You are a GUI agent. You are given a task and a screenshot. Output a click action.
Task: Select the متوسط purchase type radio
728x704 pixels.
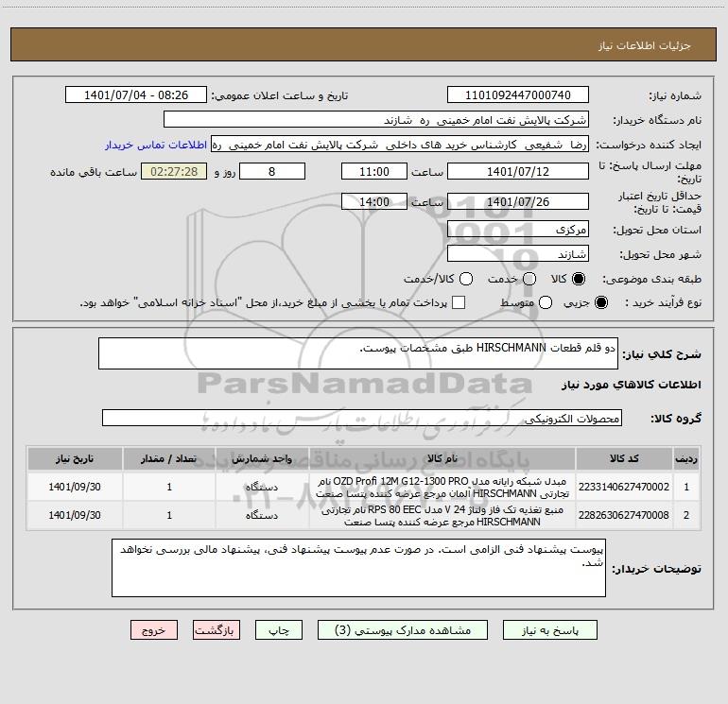[546, 302]
